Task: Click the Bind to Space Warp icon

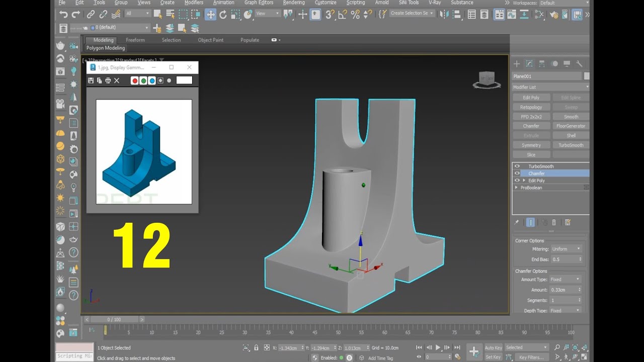Action: pos(116,15)
